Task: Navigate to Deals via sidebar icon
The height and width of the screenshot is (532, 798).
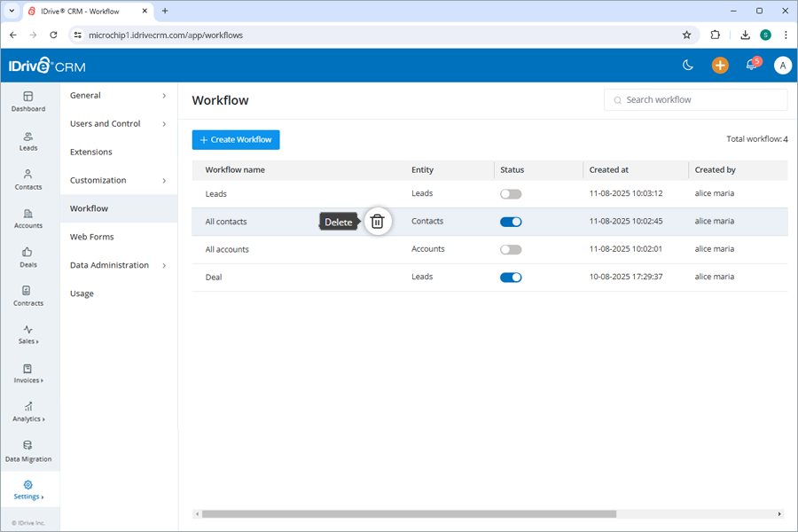Action: coord(28,259)
